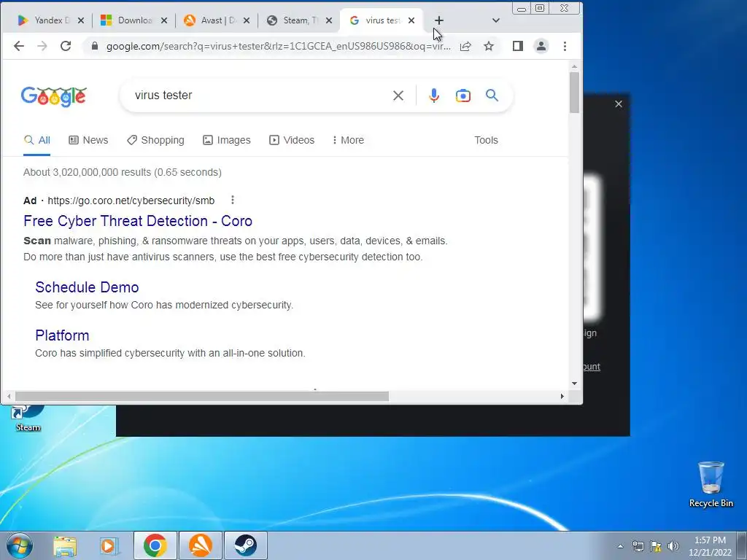Viewport: 747px width, 560px height.
Task: Close the Steam tab
Action: (329, 20)
